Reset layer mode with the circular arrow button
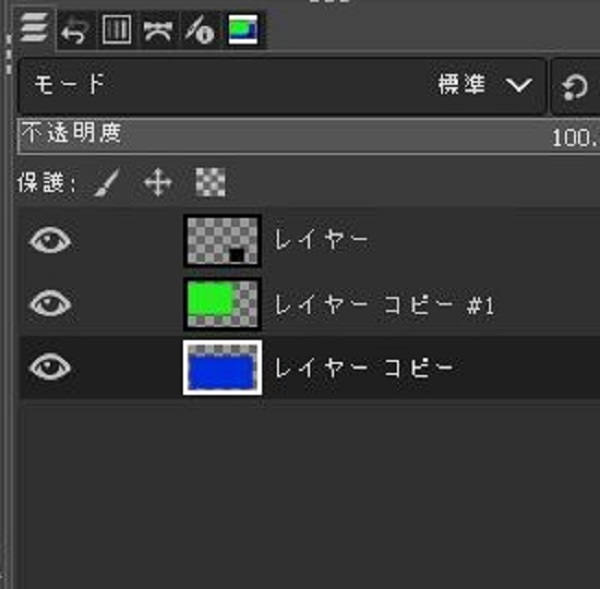Screen dimensions: 600x589 click(575, 87)
